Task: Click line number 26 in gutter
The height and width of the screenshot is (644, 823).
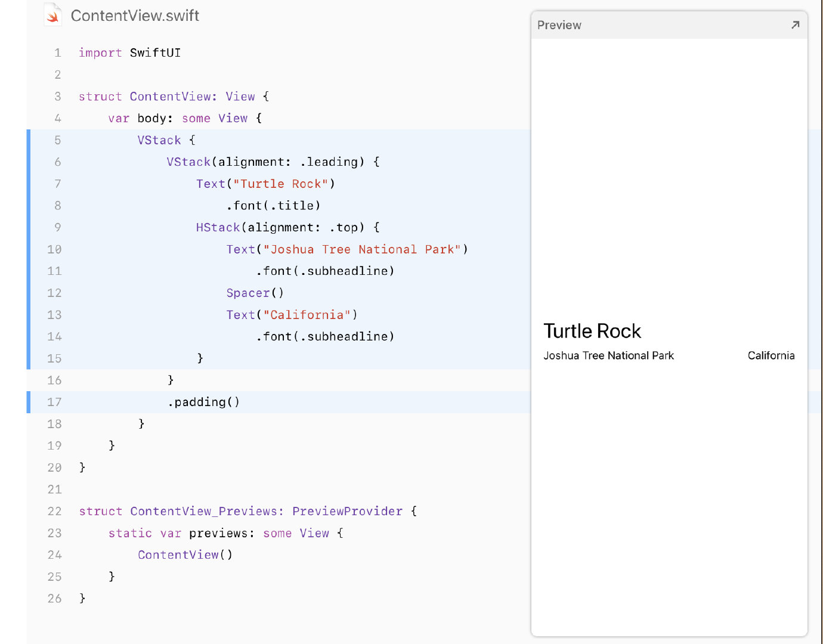Action: [x=54, y=599]
